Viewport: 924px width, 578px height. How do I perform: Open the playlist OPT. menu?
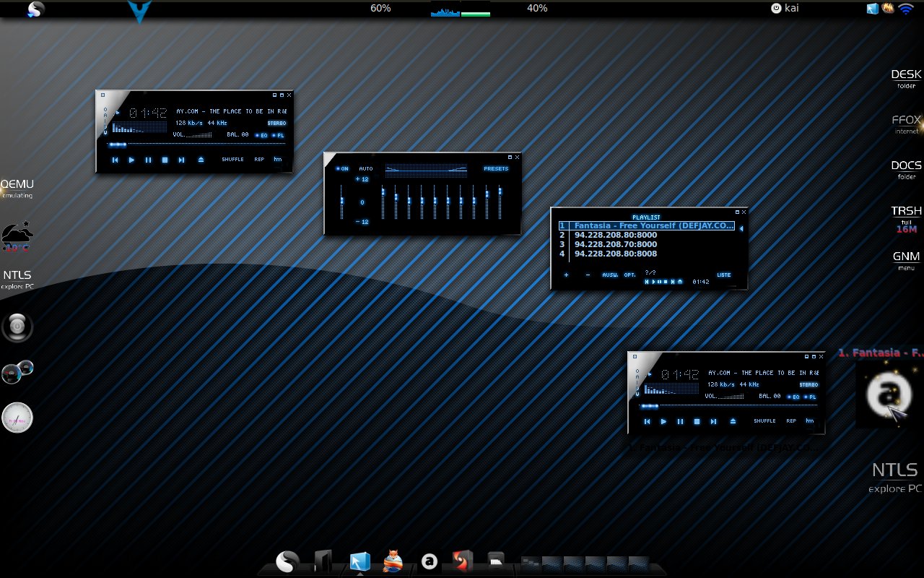630,275
